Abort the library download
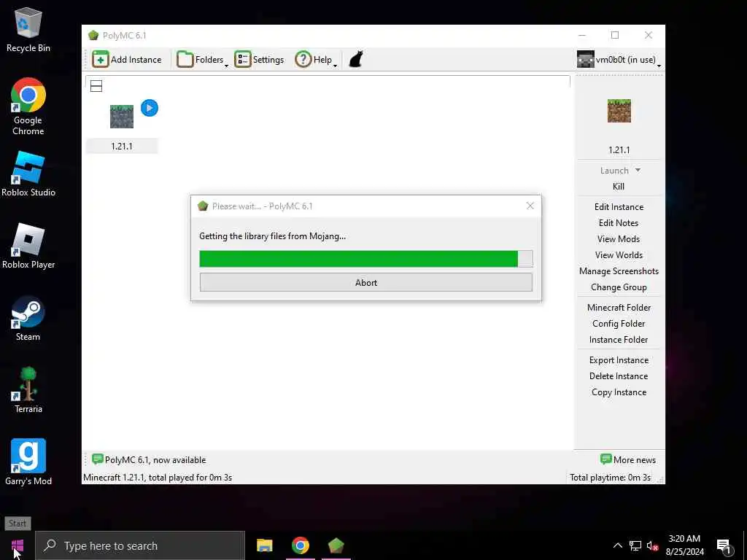Viewport: 747px width, 560px height. pyautogui.click(x=366, y=282)
